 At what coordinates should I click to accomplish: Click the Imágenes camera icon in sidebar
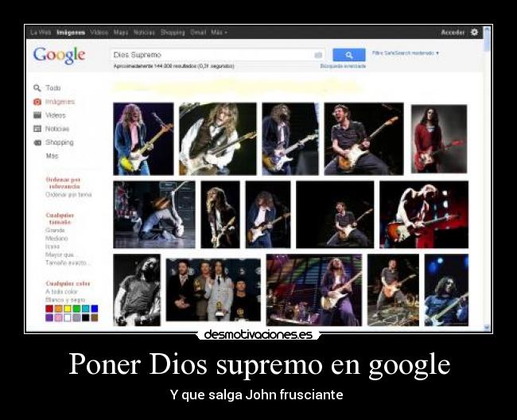click(37, 102)
